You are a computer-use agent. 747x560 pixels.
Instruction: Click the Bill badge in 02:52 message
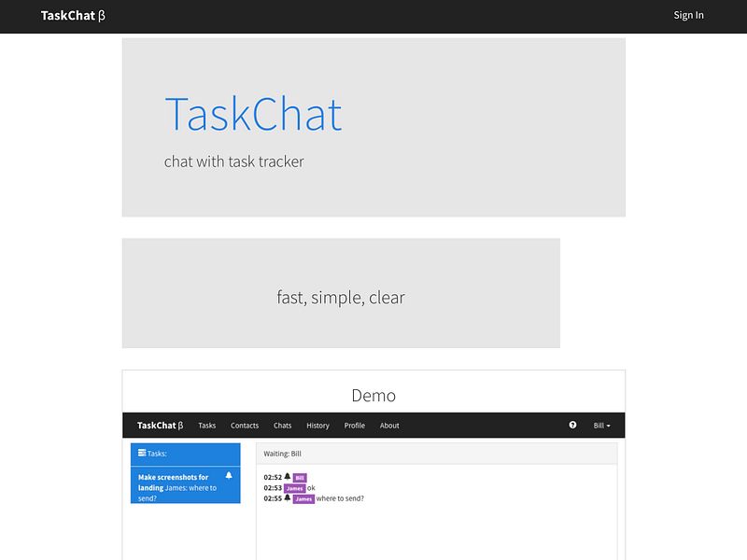point(300,478)
